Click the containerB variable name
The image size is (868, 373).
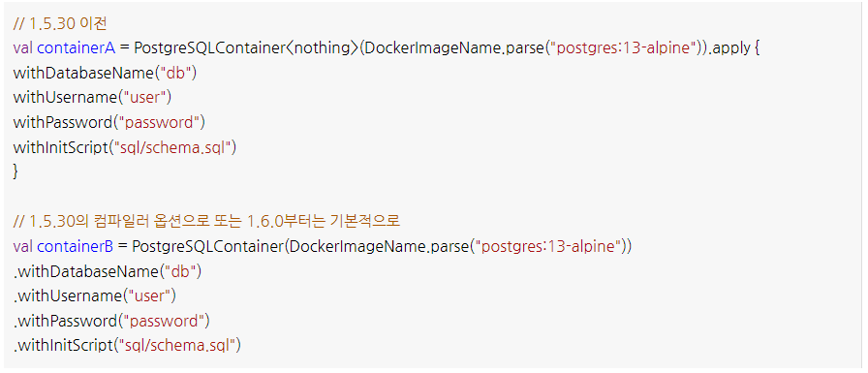[76, 246]
